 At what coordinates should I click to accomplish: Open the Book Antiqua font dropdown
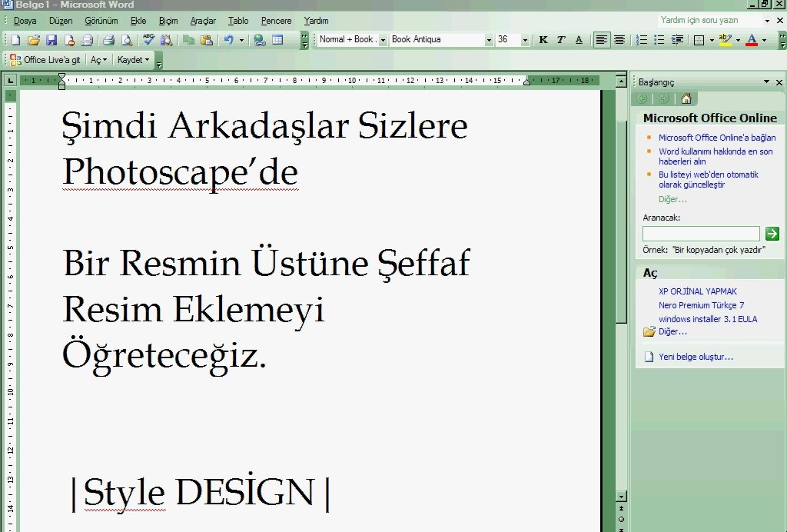coord(489,40)
